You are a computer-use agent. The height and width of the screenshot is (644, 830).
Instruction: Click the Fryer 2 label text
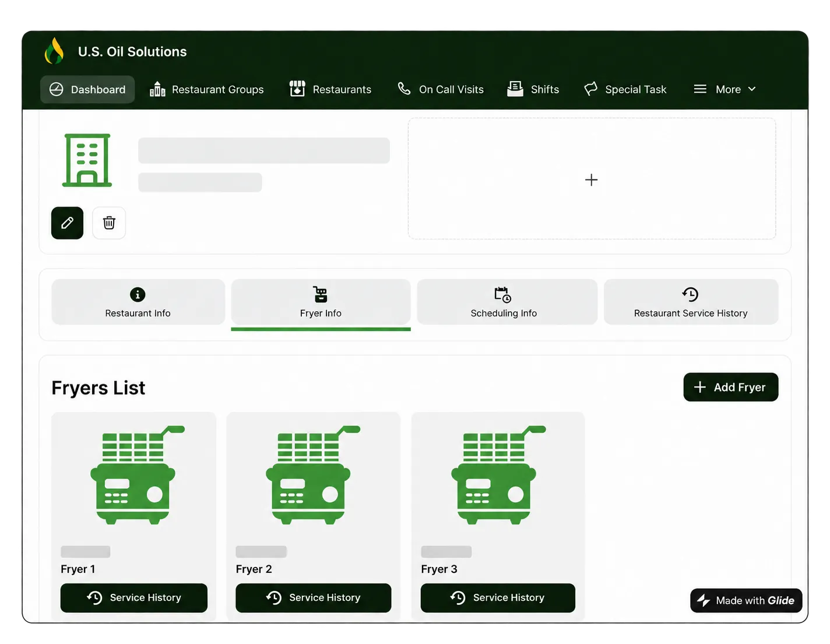click(254, 569)
